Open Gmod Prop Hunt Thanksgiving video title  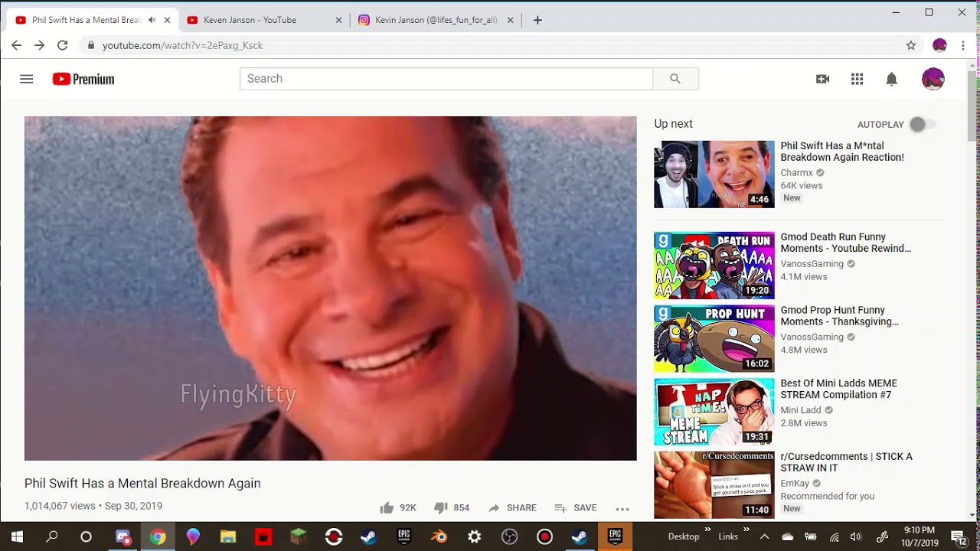[x=840, y=316]
